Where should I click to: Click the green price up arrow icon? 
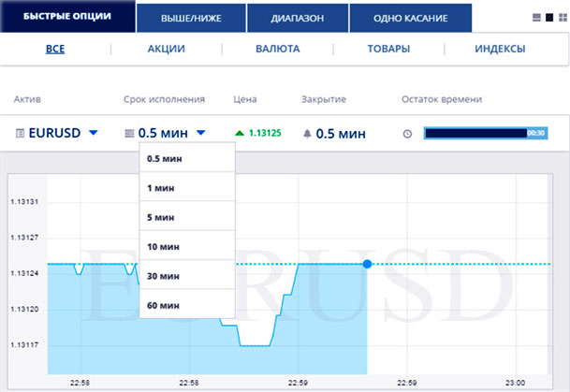[x=241, y=134]
